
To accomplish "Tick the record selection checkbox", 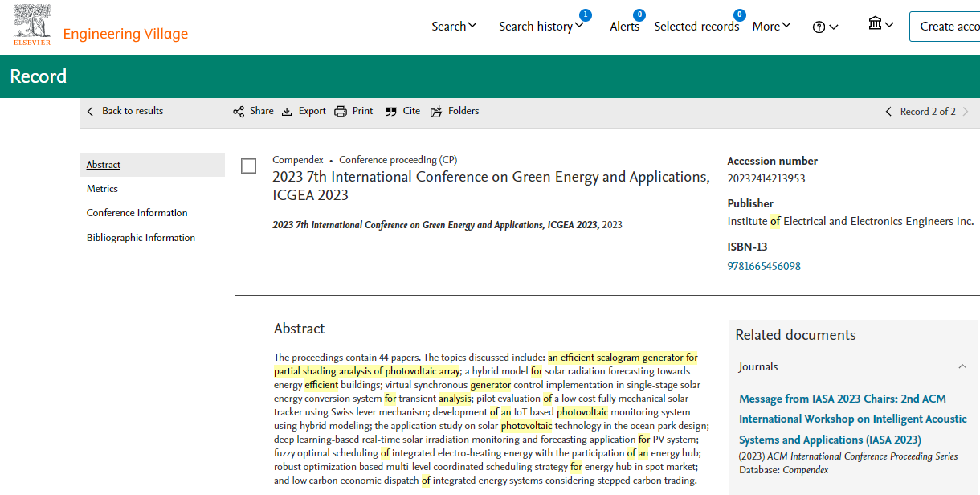I will tap(249, 166).
